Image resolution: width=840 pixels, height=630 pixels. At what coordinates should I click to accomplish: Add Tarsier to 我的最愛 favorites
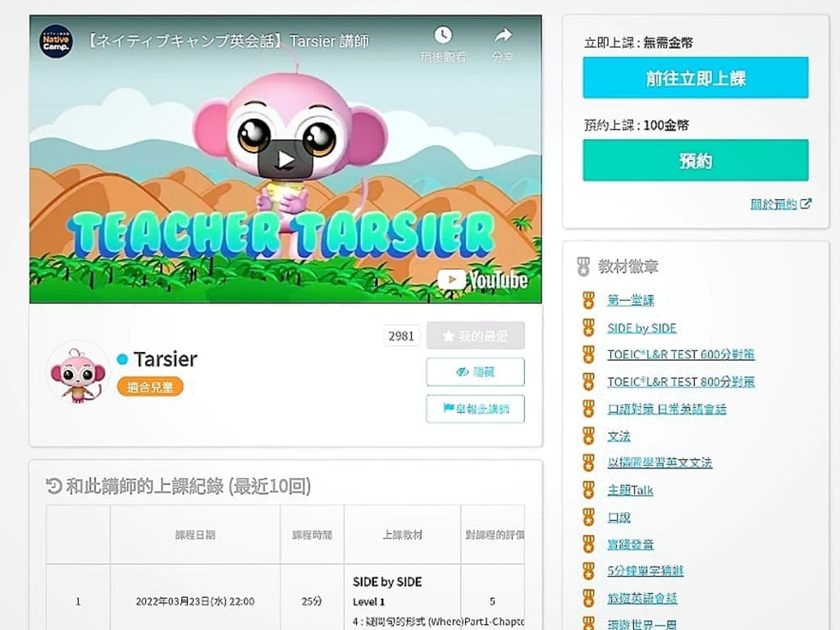pyautogui.click(x=475, y=336)
